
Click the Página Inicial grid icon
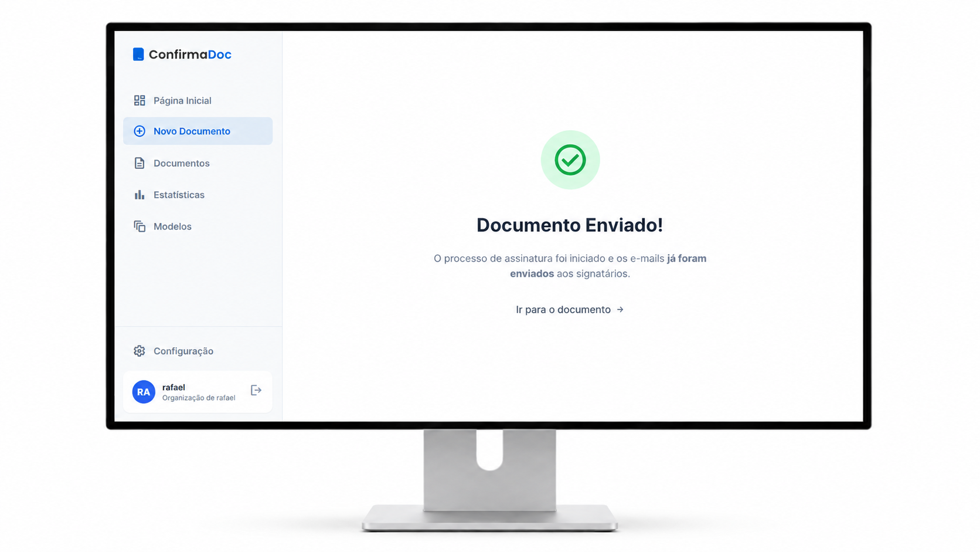coord(139,101)
